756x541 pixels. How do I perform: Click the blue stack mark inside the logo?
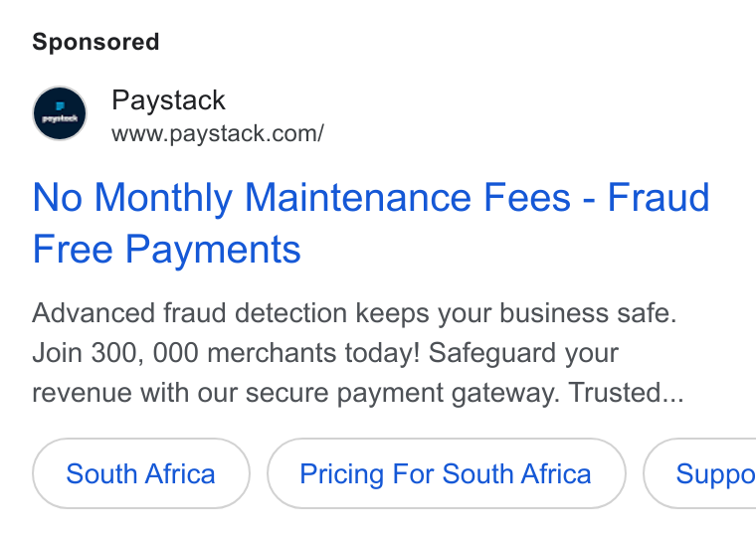[x=60, y=106]
